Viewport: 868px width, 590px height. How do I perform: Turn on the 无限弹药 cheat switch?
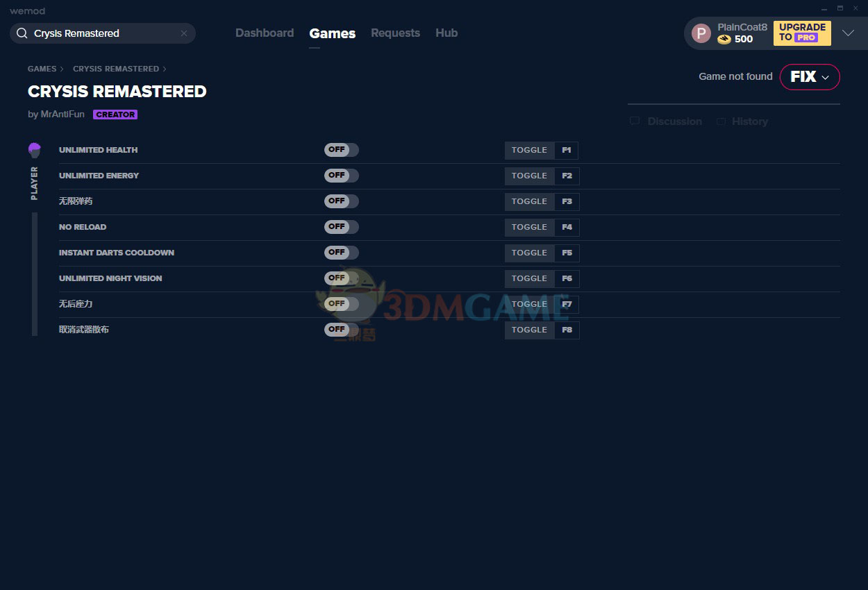pyautogui.click(x=342, y=201)
